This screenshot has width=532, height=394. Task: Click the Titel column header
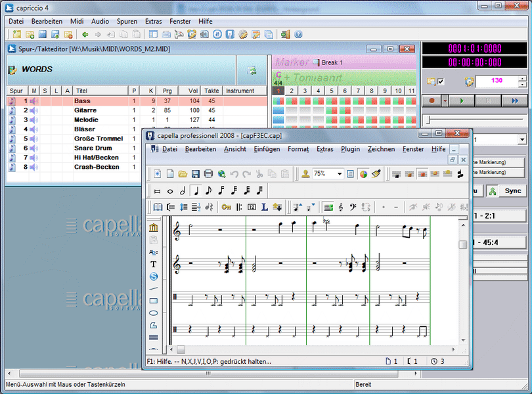[x=100, y=91]
